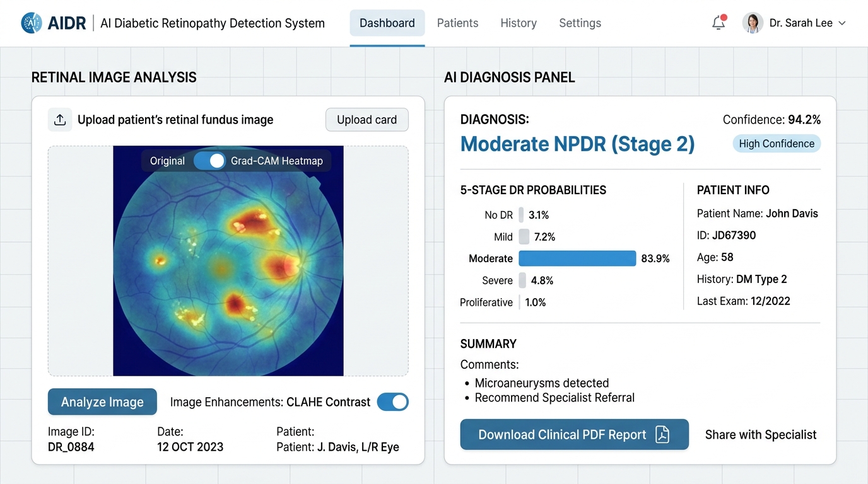
Task: Click Patient Name: John Davis
Action: point(758,214)
